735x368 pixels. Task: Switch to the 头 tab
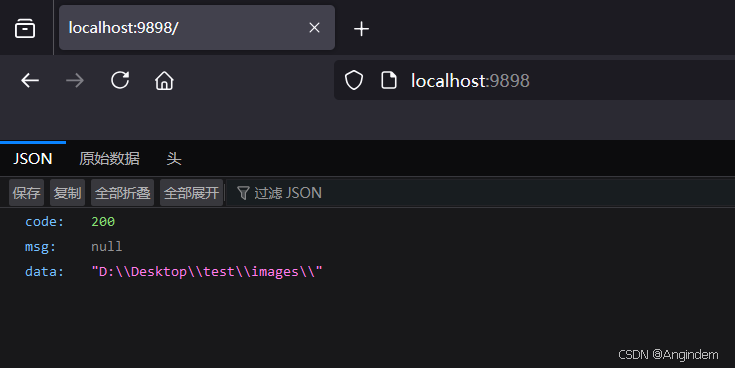[173, 158]
